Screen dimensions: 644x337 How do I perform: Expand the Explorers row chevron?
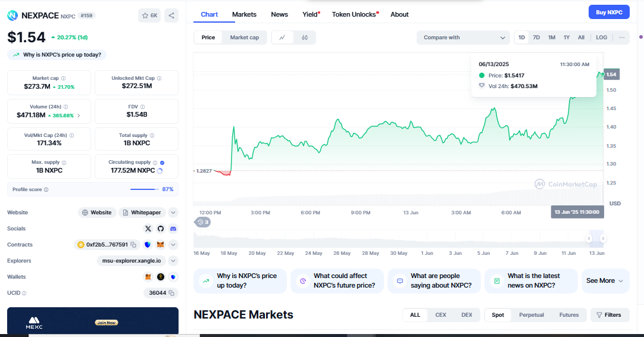point(173,261)
